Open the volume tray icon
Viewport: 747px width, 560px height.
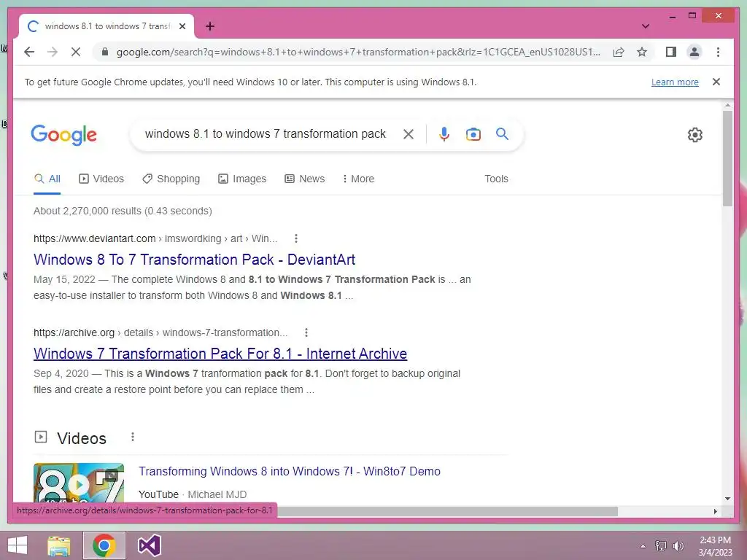pos(678,546)
